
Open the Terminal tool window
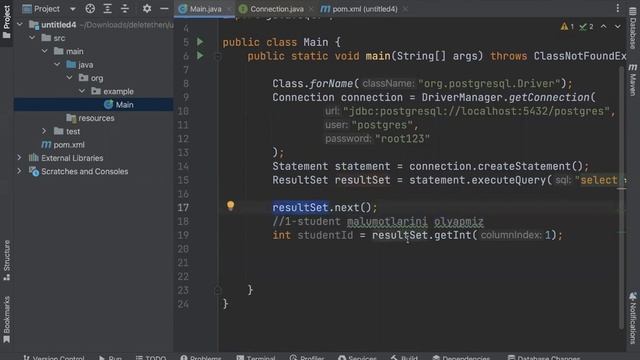point(256,357)
